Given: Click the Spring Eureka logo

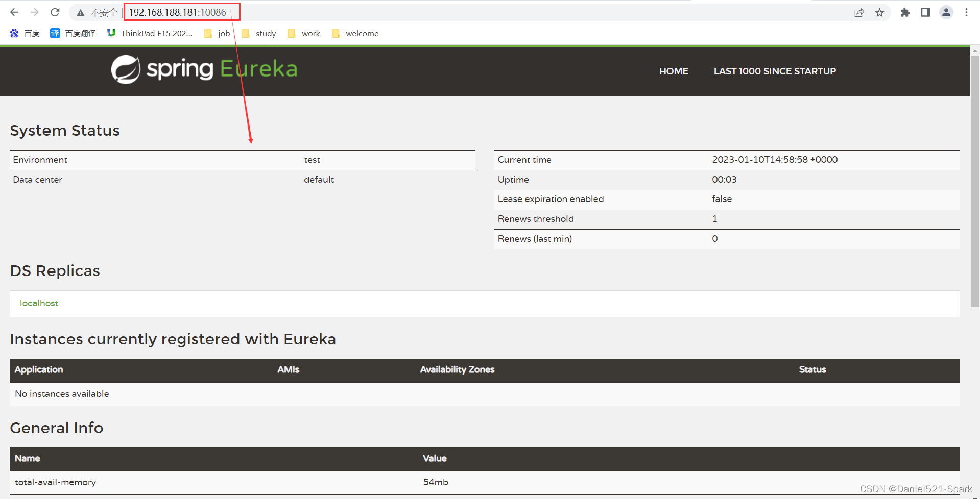Looking at the screenshot, I should (x=204, y=69).
